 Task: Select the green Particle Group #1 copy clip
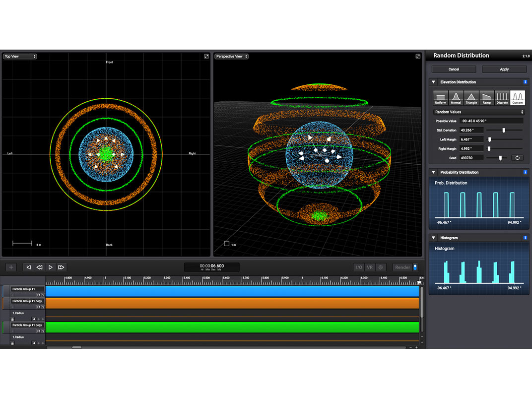(232, 328)
